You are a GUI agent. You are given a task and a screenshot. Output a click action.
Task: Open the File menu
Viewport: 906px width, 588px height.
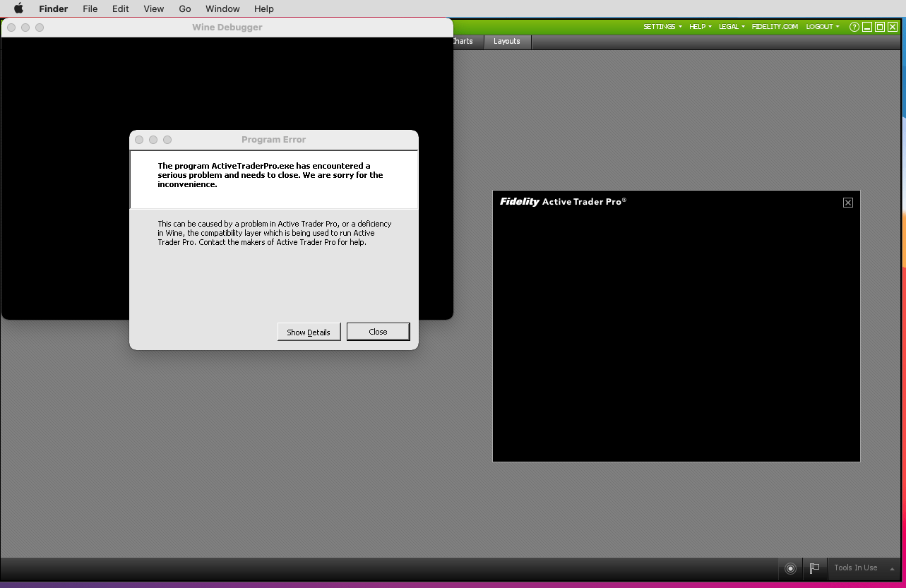pos(90,8)
